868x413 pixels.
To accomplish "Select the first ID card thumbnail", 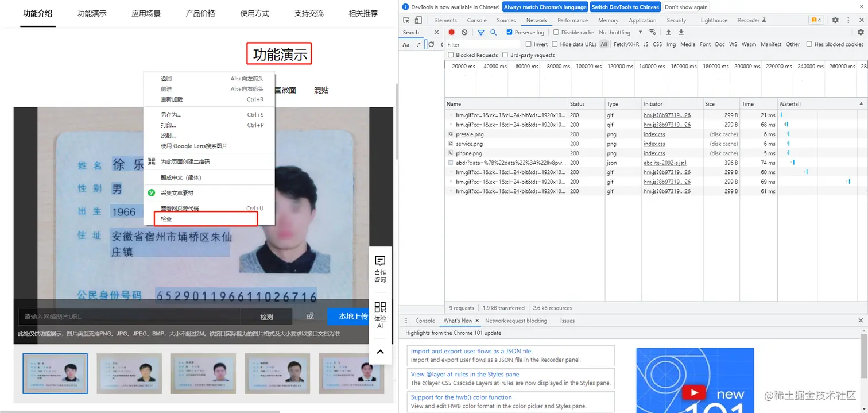I will pyautogui.click(x=55, y=373).
